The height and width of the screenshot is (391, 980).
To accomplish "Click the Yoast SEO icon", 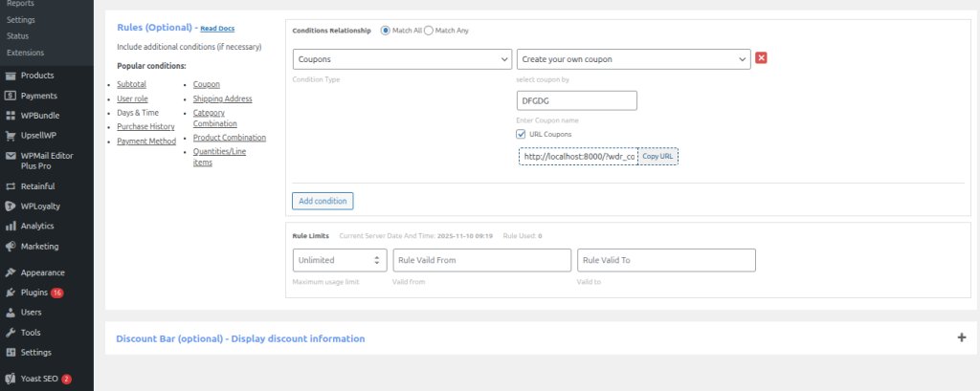I will coord(11,379).
